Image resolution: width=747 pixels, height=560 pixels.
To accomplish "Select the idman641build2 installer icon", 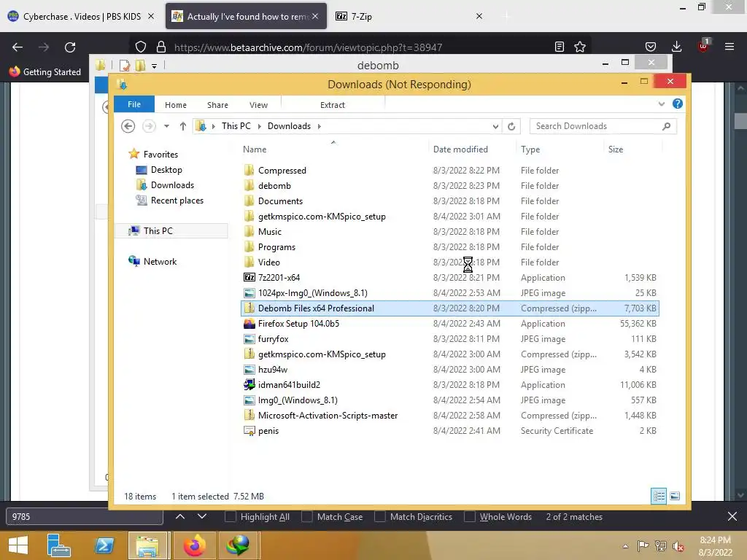I will (x=249, y=384).
